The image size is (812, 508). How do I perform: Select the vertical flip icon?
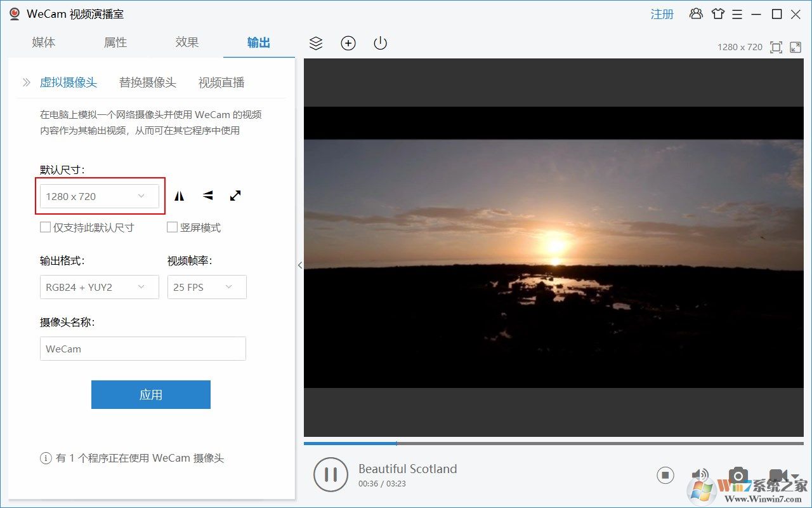207,196
